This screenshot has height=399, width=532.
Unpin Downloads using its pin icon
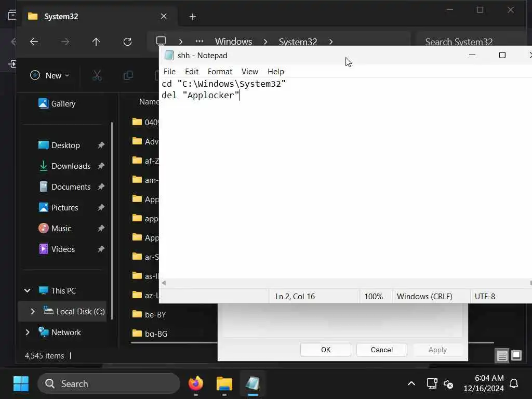101,166
